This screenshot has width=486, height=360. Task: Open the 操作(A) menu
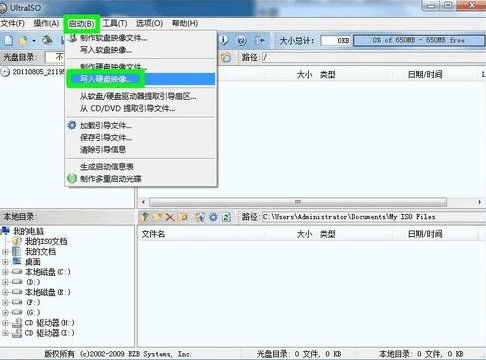[46, 23]
